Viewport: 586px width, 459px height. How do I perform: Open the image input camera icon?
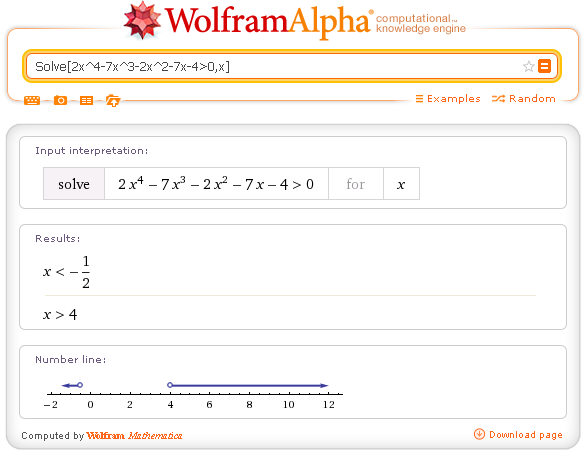coord(60,100)
